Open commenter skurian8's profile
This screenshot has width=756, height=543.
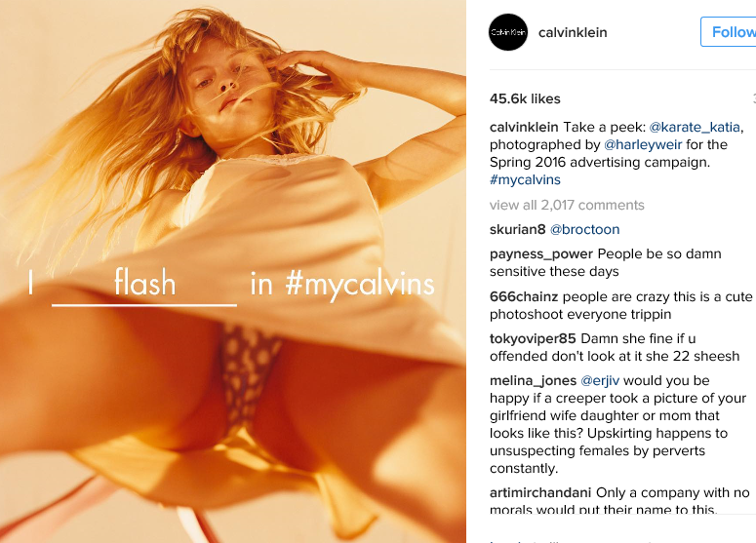coord(517,229)
